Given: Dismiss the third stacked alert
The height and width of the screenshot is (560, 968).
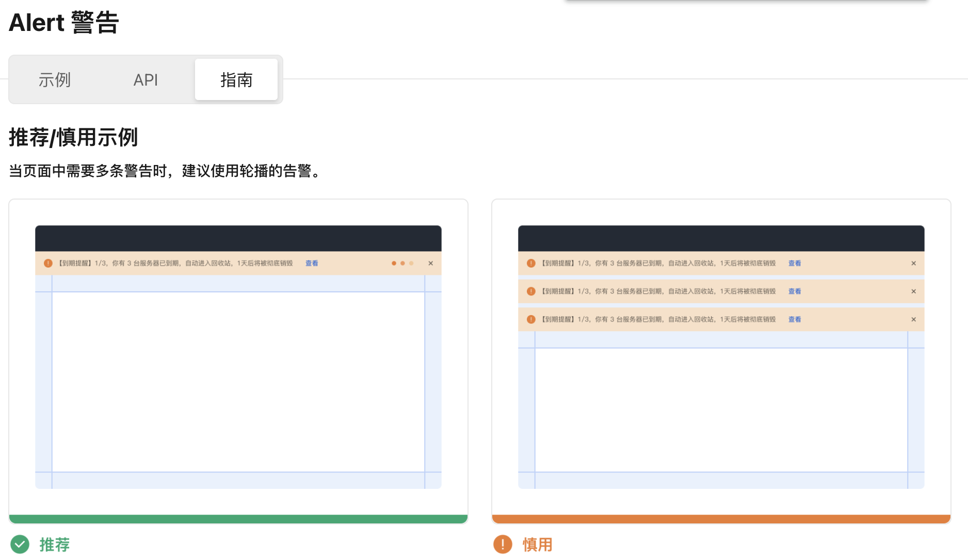Looking at the screenshot, I should 913,319.
